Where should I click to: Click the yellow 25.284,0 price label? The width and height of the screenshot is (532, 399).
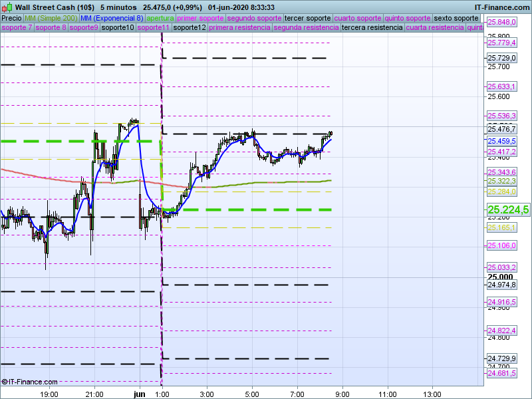502,192
